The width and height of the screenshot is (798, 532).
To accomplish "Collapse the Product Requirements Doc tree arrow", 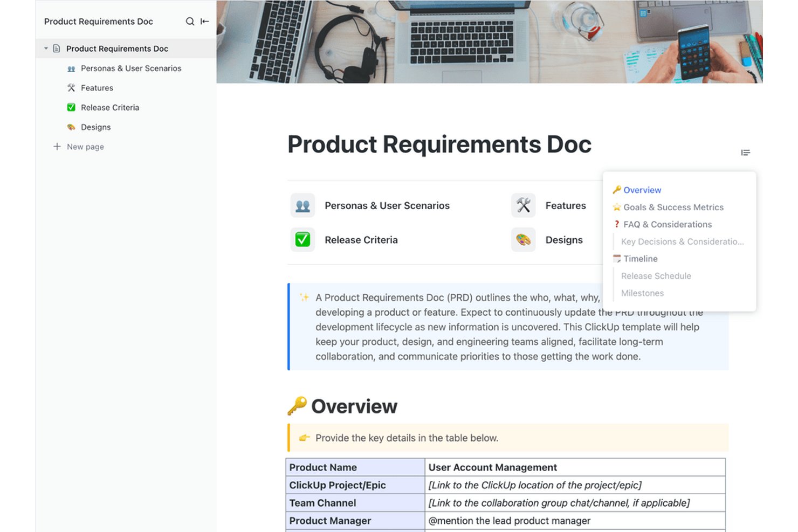I will 46,49.
